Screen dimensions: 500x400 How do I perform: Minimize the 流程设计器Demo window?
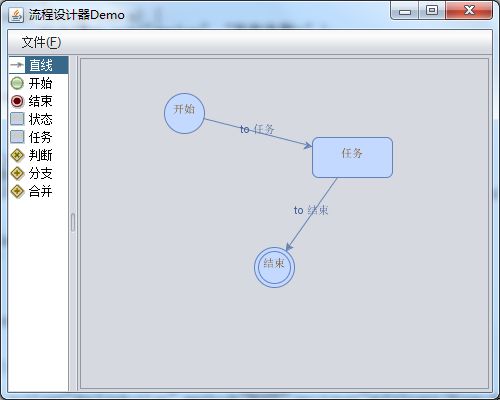tap(405, 11)
